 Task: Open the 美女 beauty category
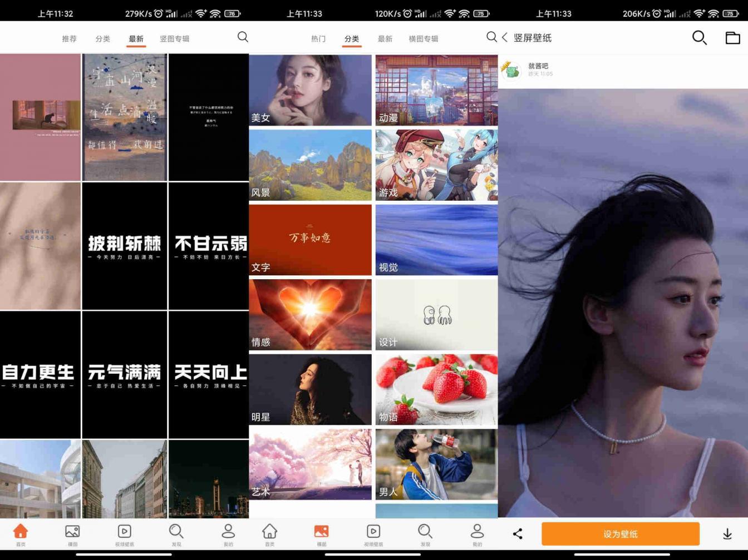point(310,91)
